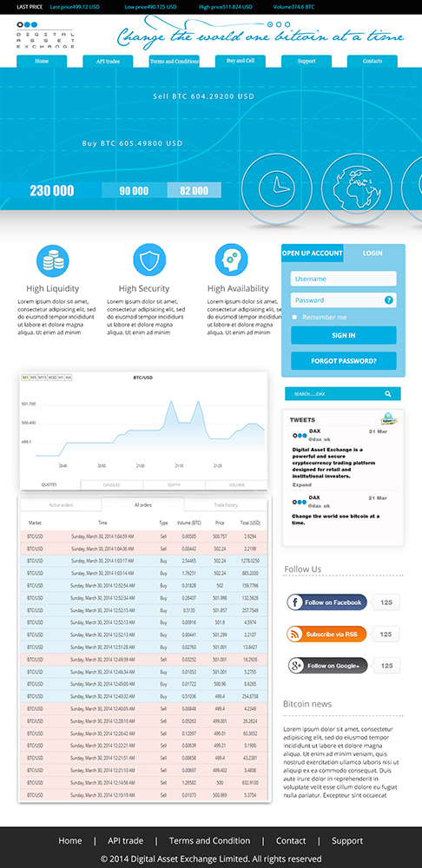Click the @dax_uk handle on the first tweet

pos(319,439)
